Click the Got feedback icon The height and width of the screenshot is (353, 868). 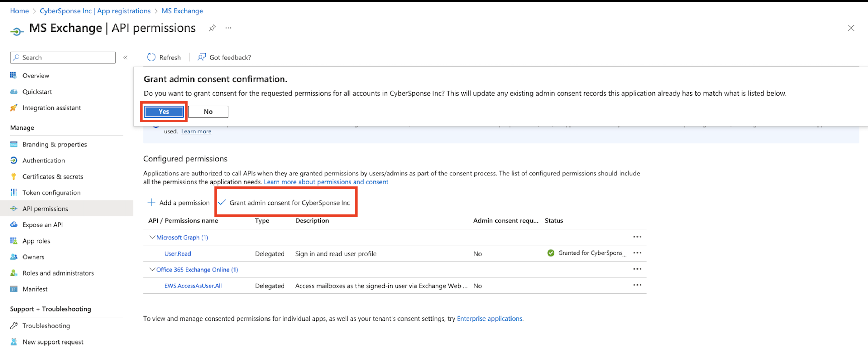pyautogui.click(x=201, y=57)
